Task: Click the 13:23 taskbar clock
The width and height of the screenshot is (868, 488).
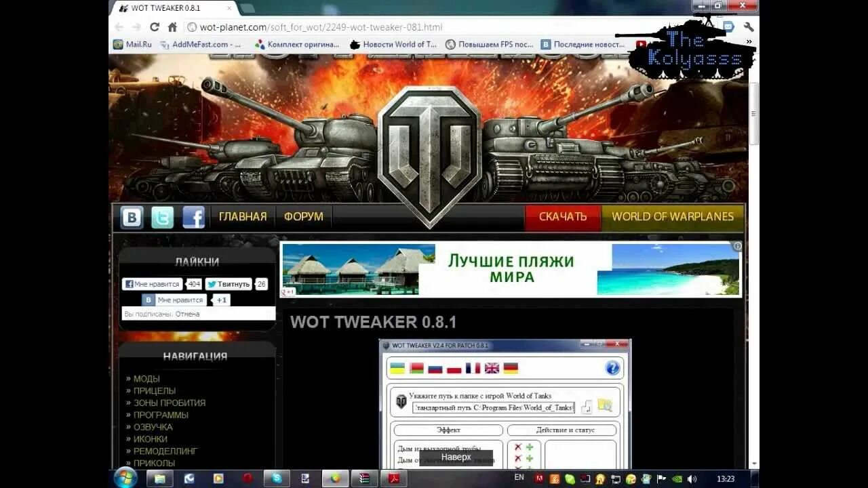Action: (x=726, y=479)
